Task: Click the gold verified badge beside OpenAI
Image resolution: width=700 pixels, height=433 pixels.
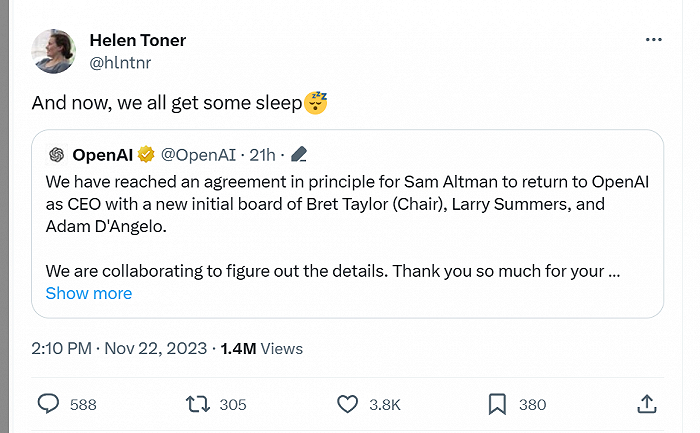Action: coord(146,155)
